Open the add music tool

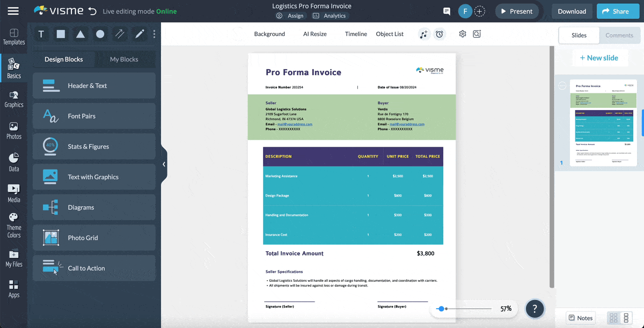[423, 34]
